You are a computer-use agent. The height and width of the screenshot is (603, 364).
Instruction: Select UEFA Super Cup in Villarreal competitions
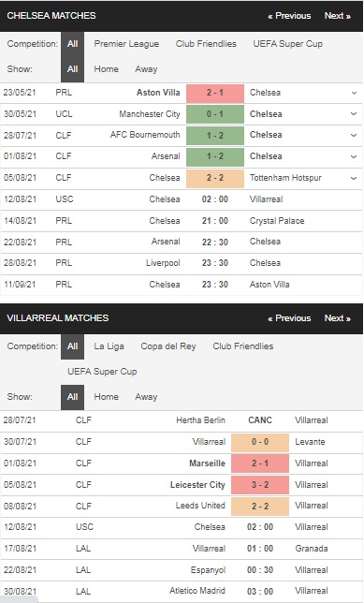102,372
